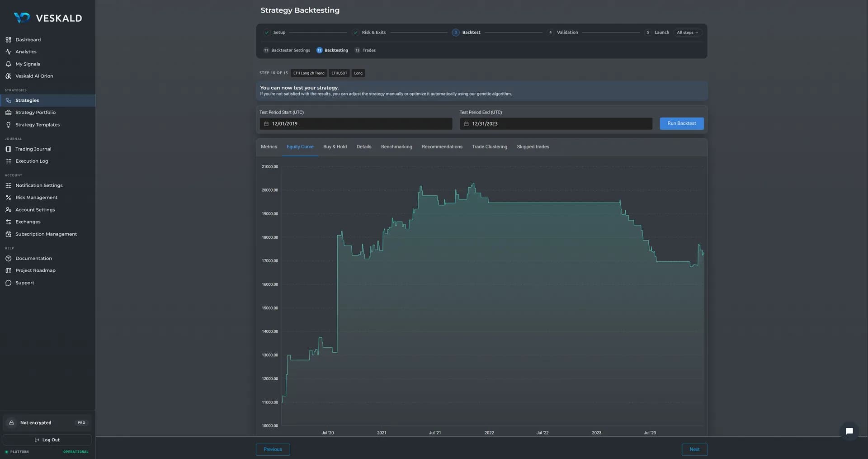Click the My Signals bell icon

8,64
